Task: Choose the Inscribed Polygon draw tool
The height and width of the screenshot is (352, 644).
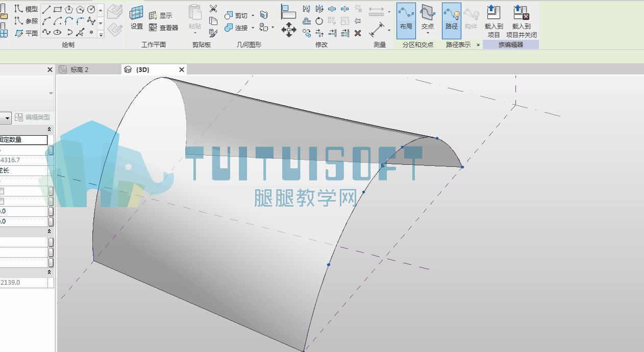Action: [x=69, y=10]
